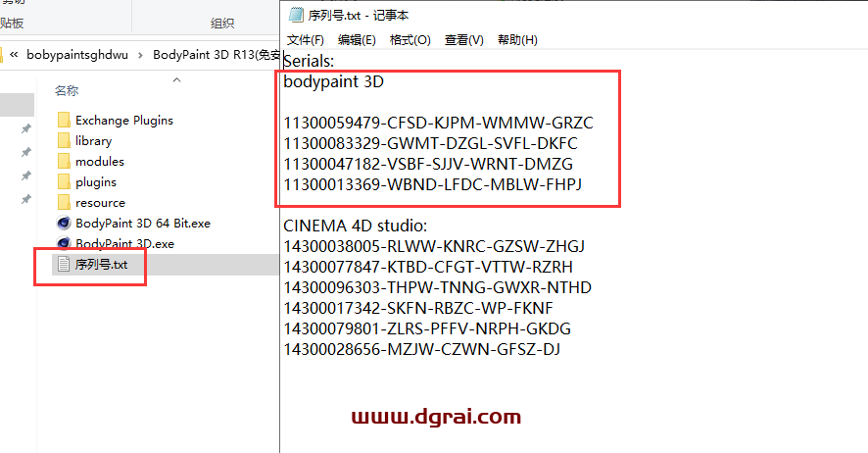Click serial line 14300038005-RLWW-KNRC-GZSW-ZHGJ

[x=434, y=246]
